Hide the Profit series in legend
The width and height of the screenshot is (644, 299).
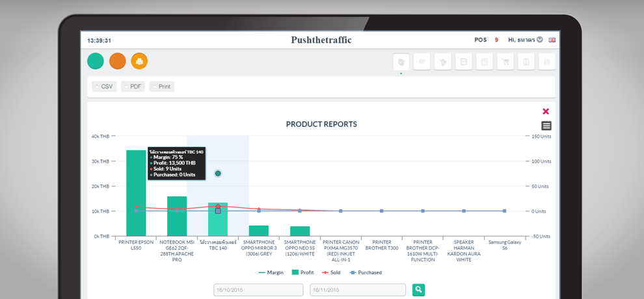pos(303,272)
